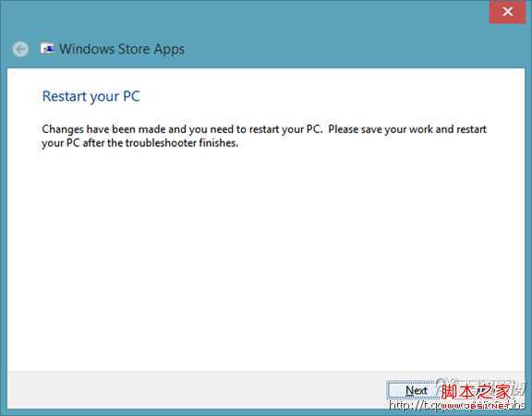
Task: Go back with the back arrow icon
Action: 20,49
